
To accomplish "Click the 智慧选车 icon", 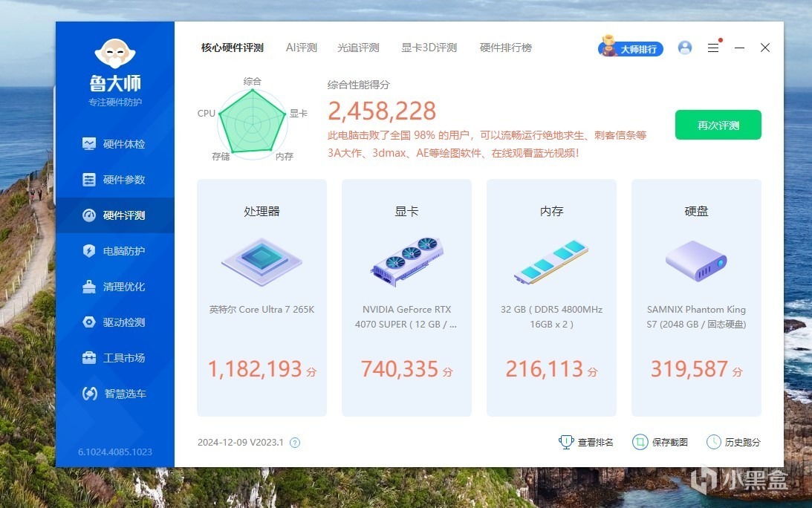I will tap(90, 394).
